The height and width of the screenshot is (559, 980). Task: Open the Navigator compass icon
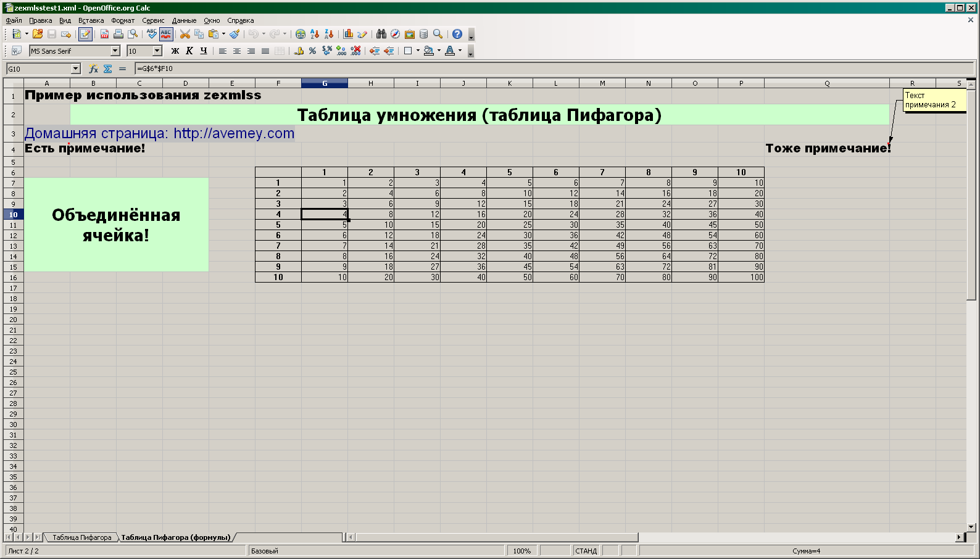click(x=396, y=35)
